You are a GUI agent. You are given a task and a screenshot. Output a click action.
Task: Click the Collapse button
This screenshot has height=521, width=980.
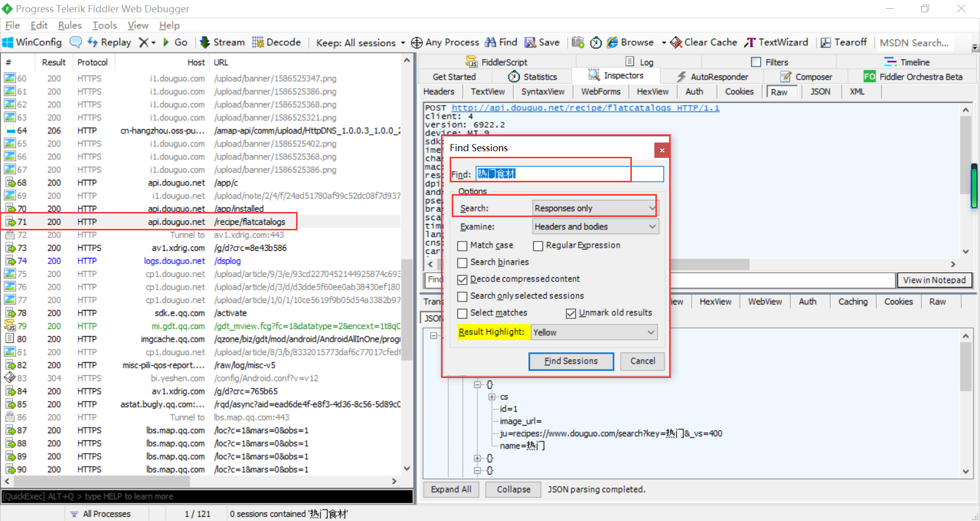tap(513, 489)
